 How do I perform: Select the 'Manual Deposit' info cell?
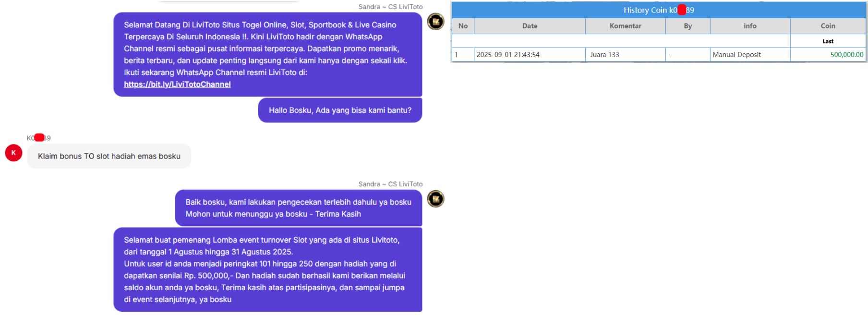coord(750,55)
